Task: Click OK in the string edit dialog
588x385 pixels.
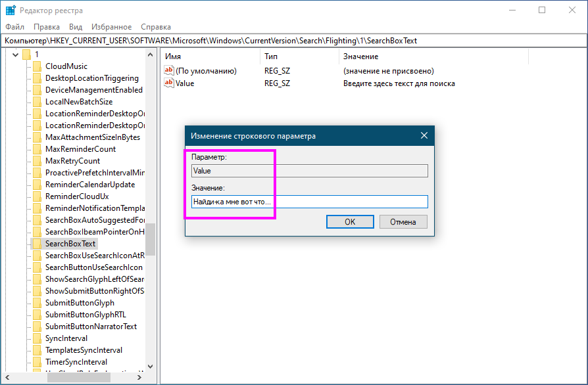Action: [x=350, y=221]
